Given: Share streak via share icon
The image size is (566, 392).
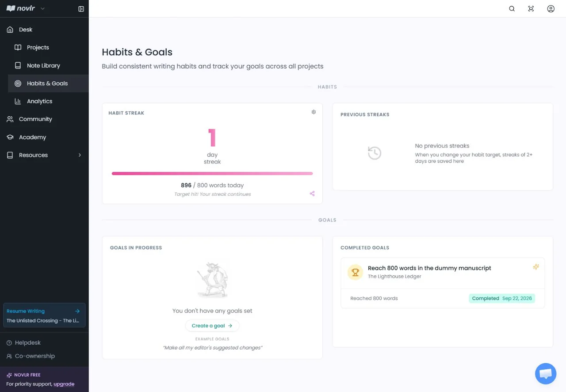Looking at the screenshot, I should (x=312, y=194).
